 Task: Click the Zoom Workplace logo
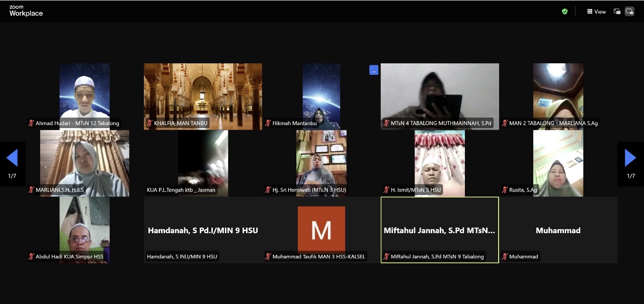pyautogui.click(x=26, y=11)
